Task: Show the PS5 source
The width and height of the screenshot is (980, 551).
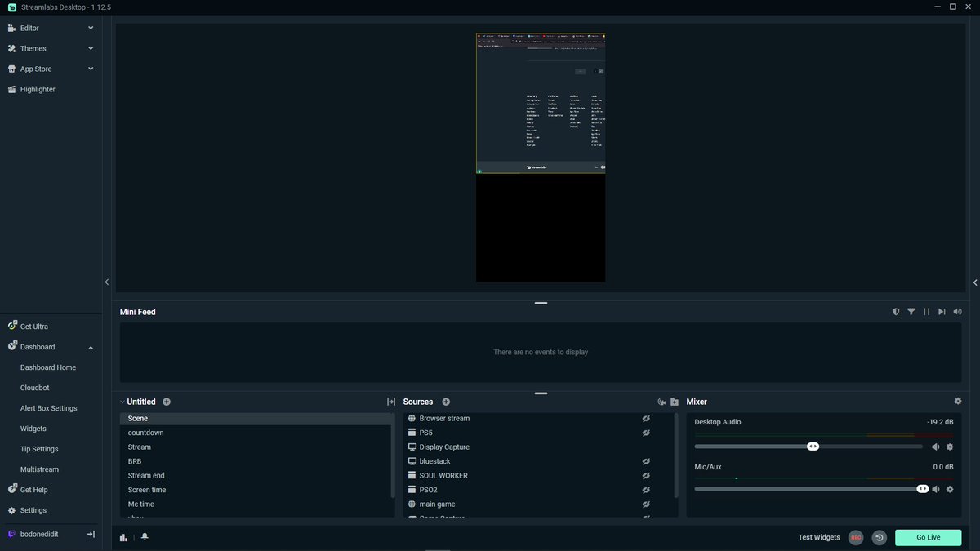Action: tap(646, 433)
